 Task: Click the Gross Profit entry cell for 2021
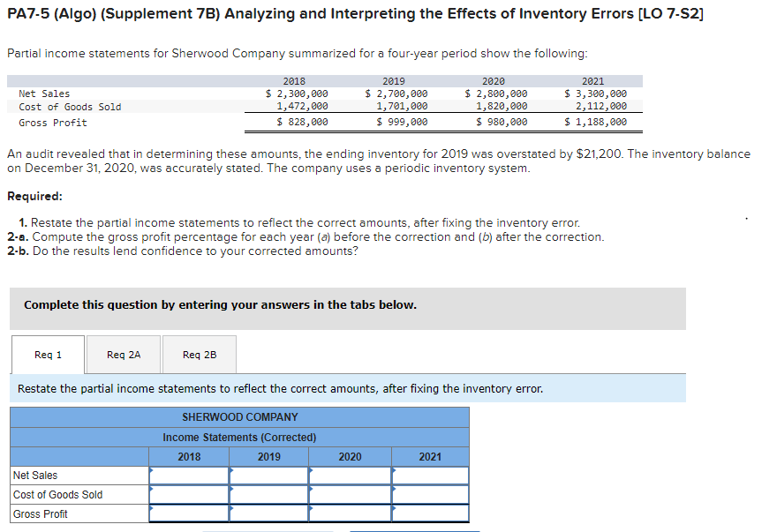pos(429,513)
